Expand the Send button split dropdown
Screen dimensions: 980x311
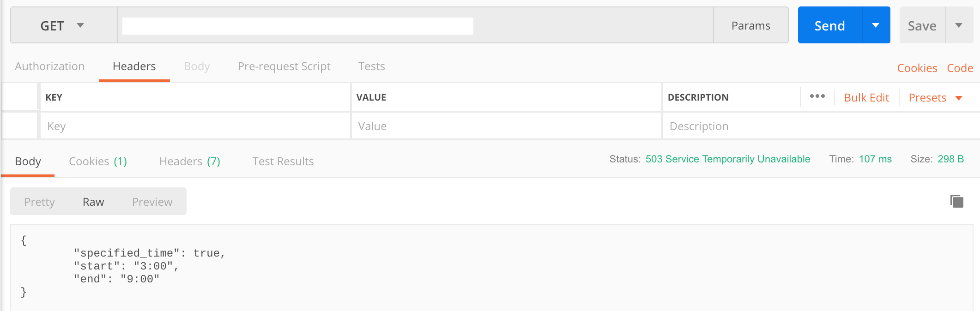(877, 25)
